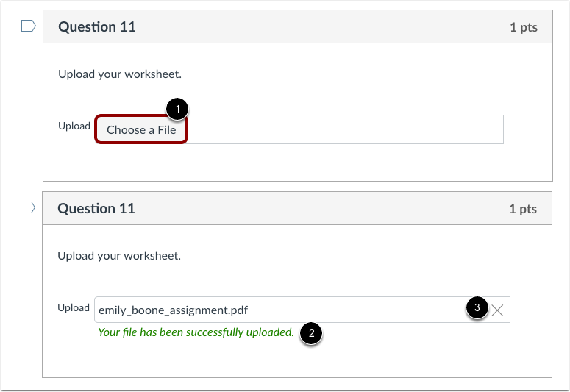Click the green successfully uploaded message
This screenshot has width=570, height=392.
tap(196, 332)
